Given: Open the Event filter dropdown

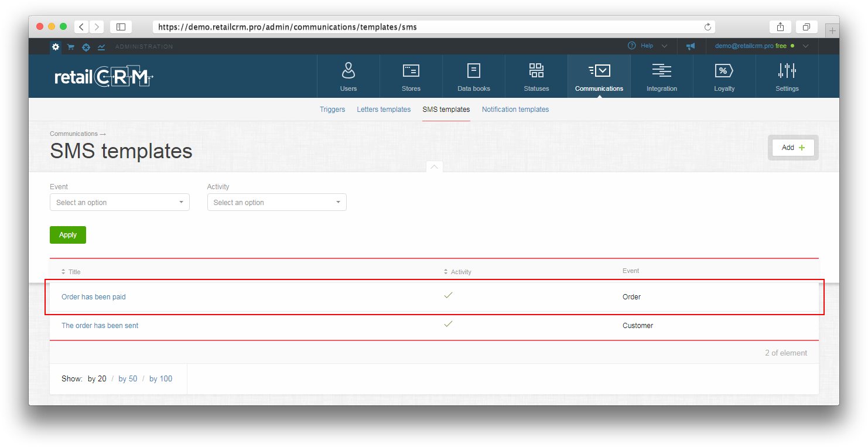Looking at the screenshot, I should pyautogui.click(x=119, y=202).
